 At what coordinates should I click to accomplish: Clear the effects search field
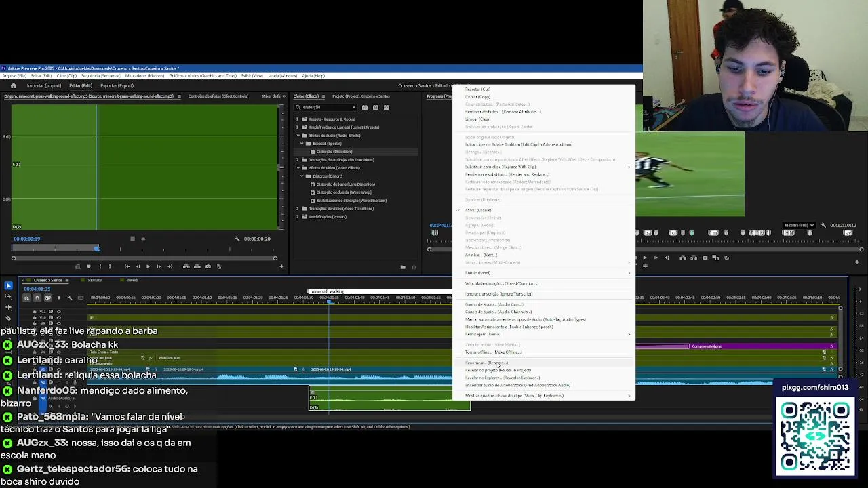353,108
